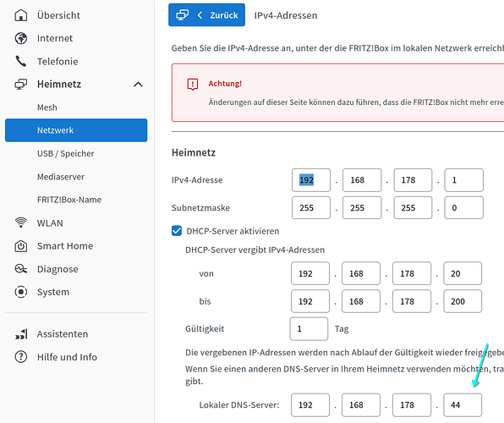Open the Mesh submenu entry
Screen dimensions: 504x423
[47, 107]
